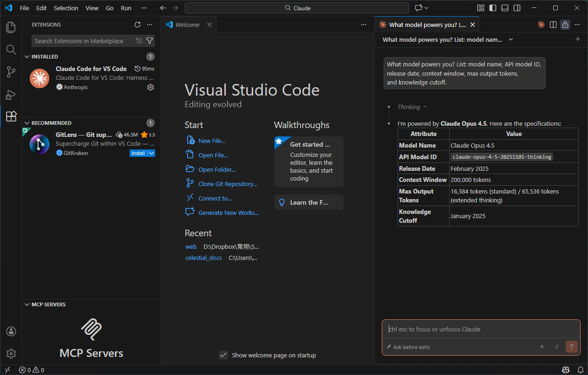Open the Search view in activity bar
Screen dimensions: 588x375
[x=11, y=50]
